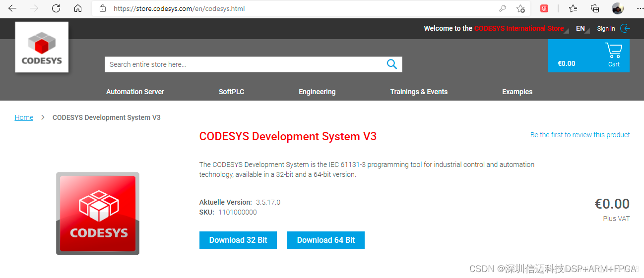This screenshot has height=278, width=644.
Task: Expand the EN language dropdown
Action: pyautogui.click(x=582, y=29)
